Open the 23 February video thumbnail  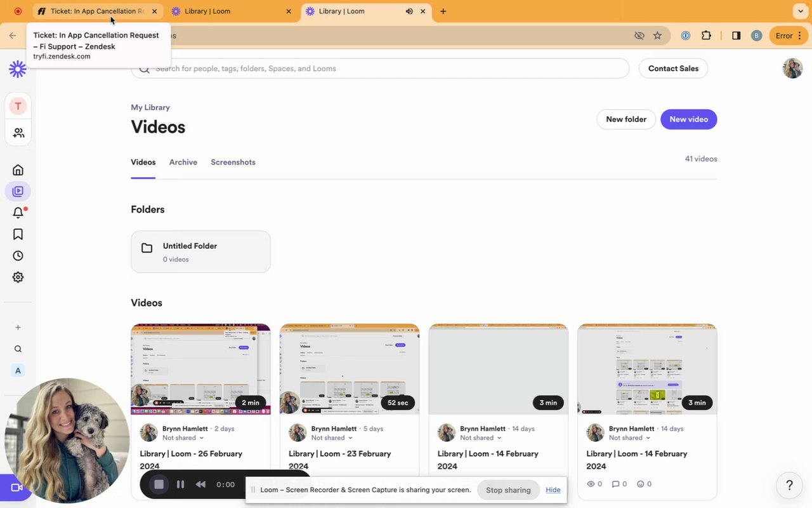click(350, 370)
